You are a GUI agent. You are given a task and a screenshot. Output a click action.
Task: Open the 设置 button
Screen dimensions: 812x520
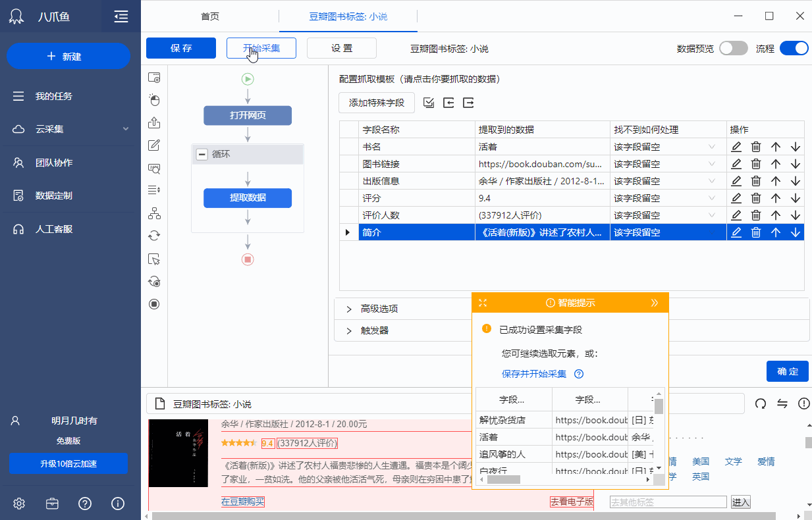pyautogui.click(x=342, y=48)
